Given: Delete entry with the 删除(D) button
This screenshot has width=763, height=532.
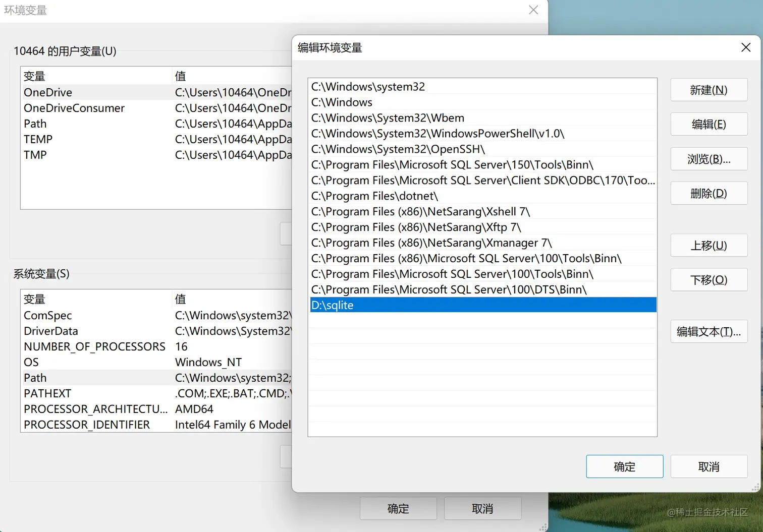Looking at the screenshot, I should click(708, 194).
